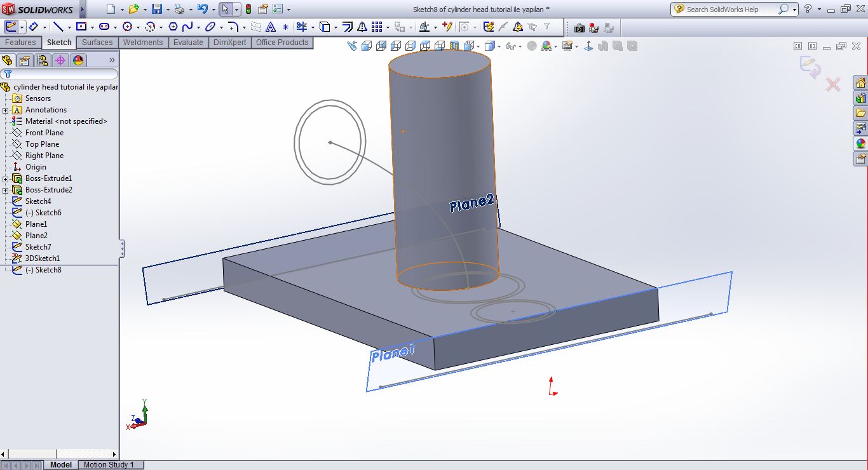Expand the Annotations folder node
Image resolution: width=868 pixels, height=470 pixels.
point(6,111)
